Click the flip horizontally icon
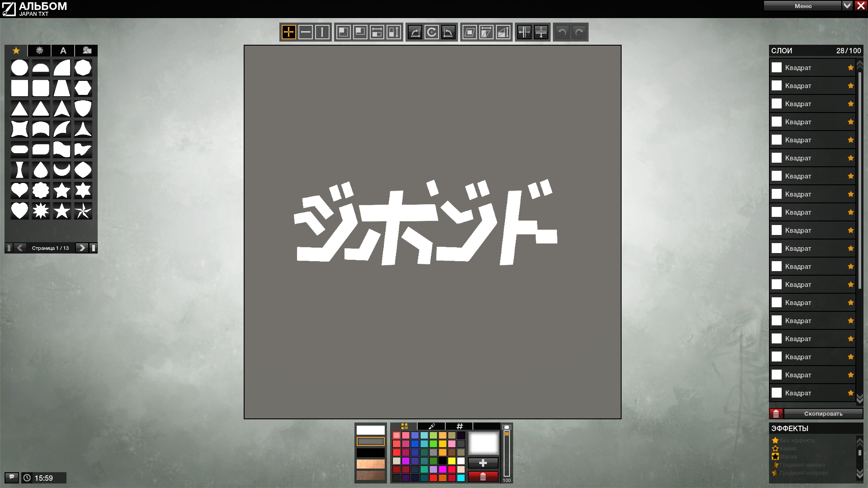Viewport: 868px width, 488px height. (x=524, y=32)
